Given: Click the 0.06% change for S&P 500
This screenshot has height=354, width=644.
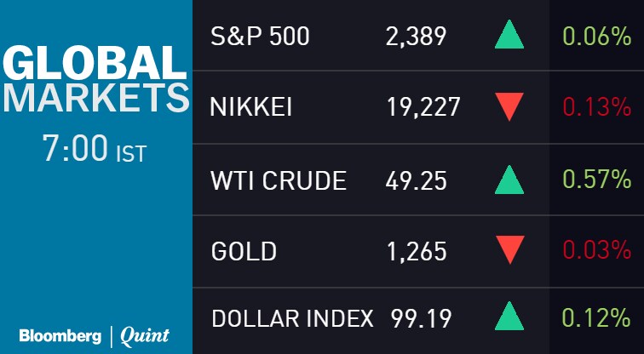Looking at the screenshot, I should (595, 37).
